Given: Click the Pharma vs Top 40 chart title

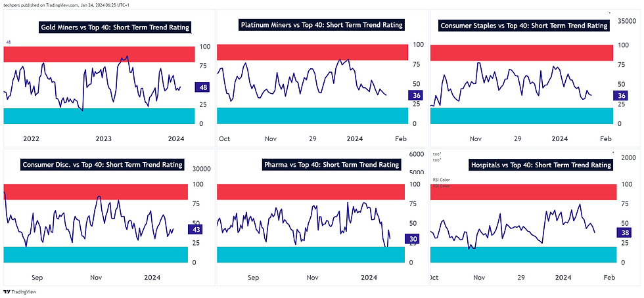Looking at the screenshot, I should pos(331,164).
